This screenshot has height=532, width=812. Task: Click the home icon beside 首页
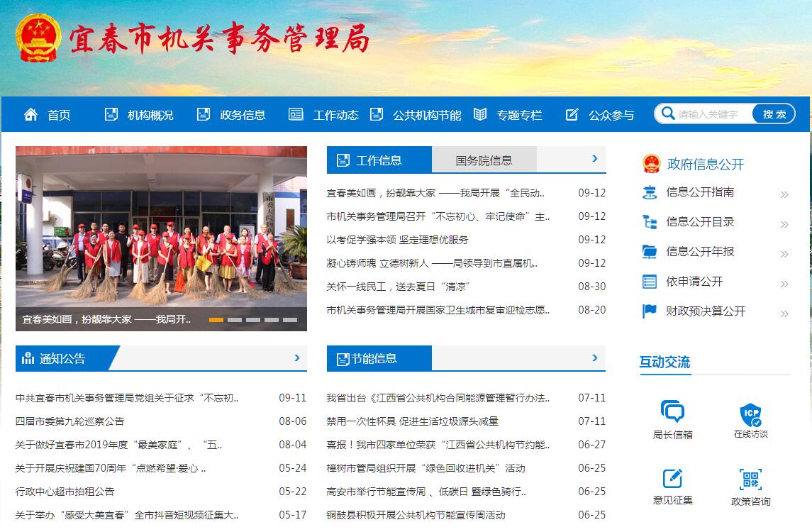pyautogui.click(x=30, y=114)
